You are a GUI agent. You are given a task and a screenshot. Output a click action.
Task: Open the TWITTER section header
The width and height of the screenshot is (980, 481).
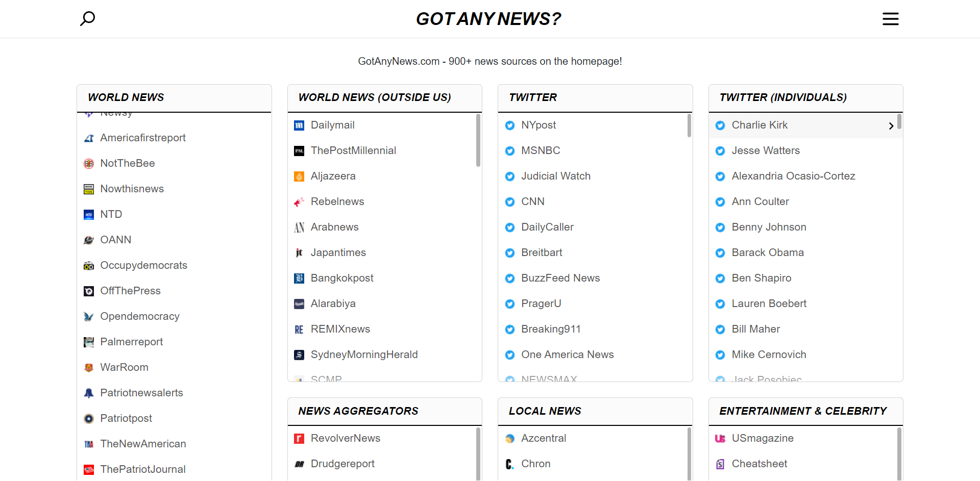[595, 97]
